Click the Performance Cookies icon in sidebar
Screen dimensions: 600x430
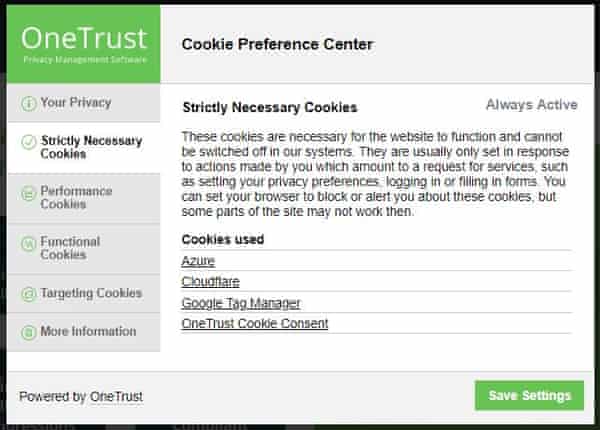[x=29, y=194]
